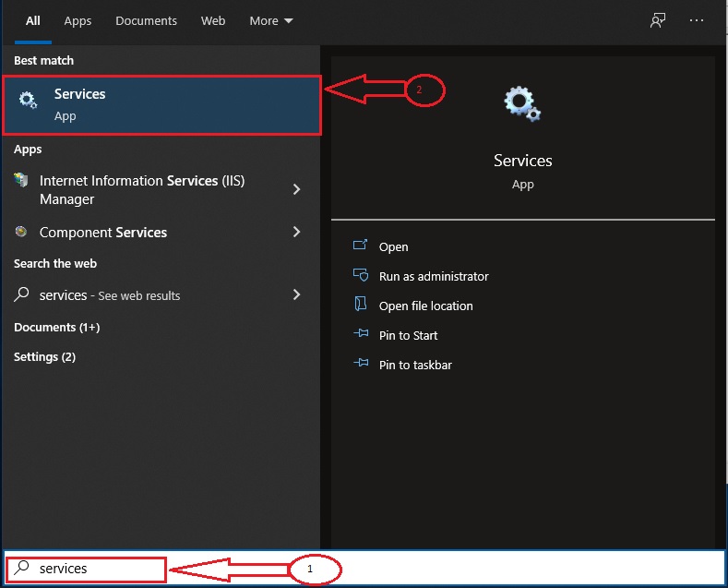Click the large Services icon in preview pane

tap(522, 104)
